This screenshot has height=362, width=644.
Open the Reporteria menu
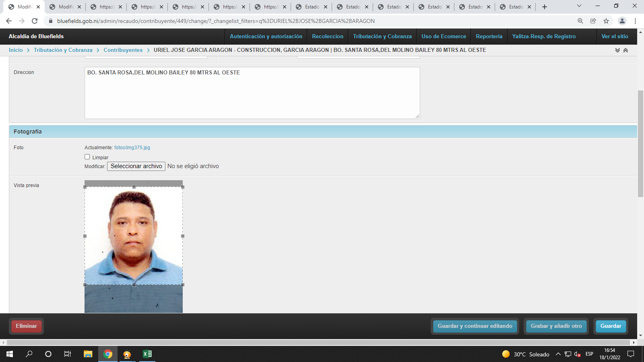[x=489, y=36]
